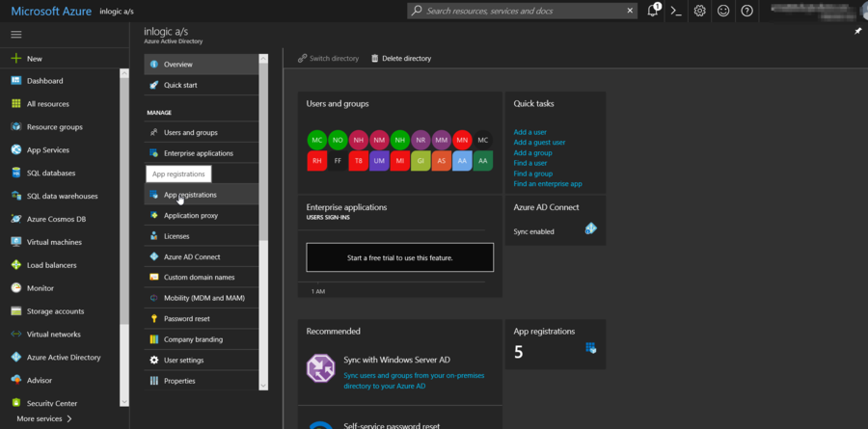Select Enterprise applications in Manage menu

click(x=198, y=153)
